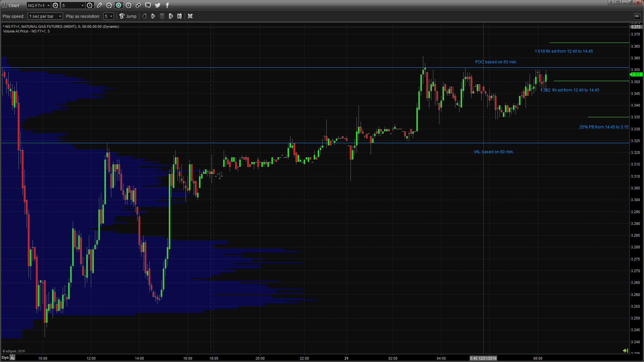Viewport: 644px width, 362px height.
Task: Click the pin toolbar icon
Action: [x=637, y=16]
